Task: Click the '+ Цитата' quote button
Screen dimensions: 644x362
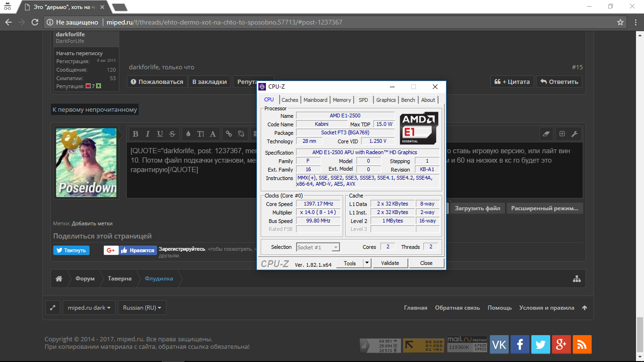Action: pyautogui.click(x=512, y=82)
